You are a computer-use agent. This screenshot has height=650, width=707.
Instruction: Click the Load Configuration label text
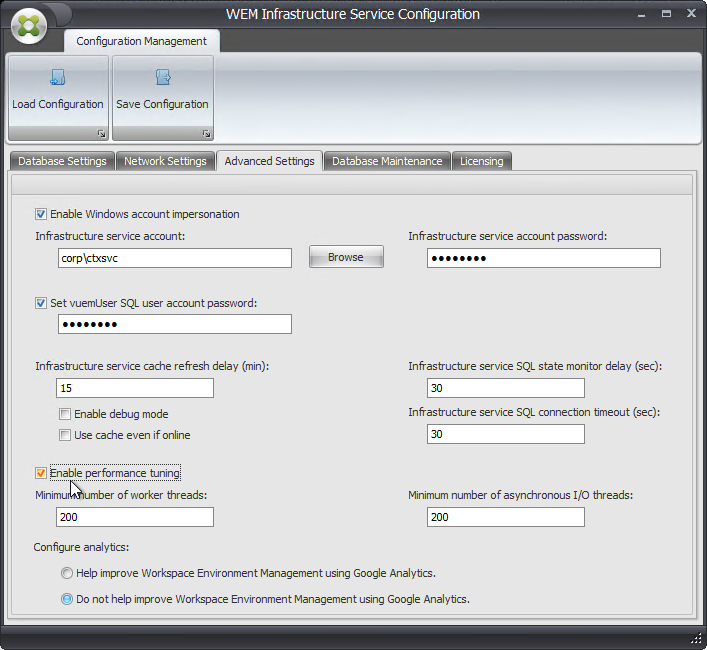pos(58,104)
